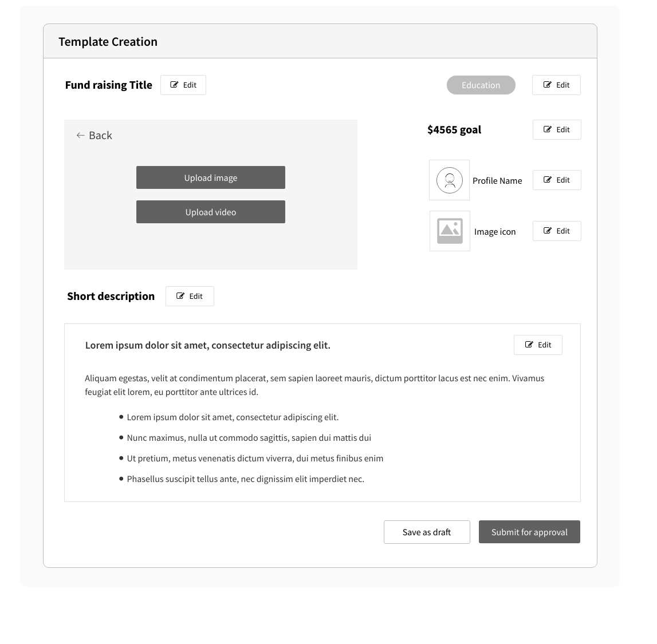Open the profile avatar icon thumbnail
The height and width of the screenshot is (644, 657).
pos(449,180)
